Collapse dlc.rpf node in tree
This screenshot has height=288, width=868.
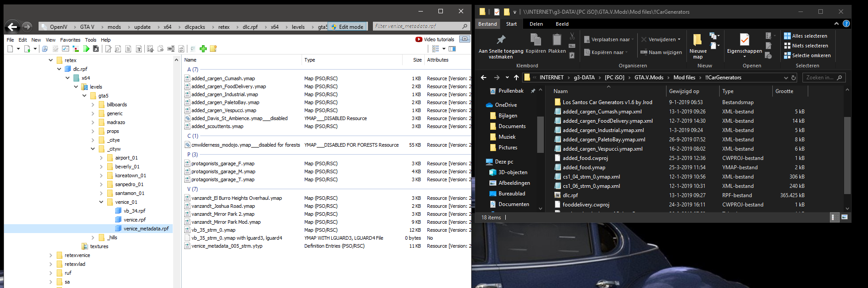(59, 69)
